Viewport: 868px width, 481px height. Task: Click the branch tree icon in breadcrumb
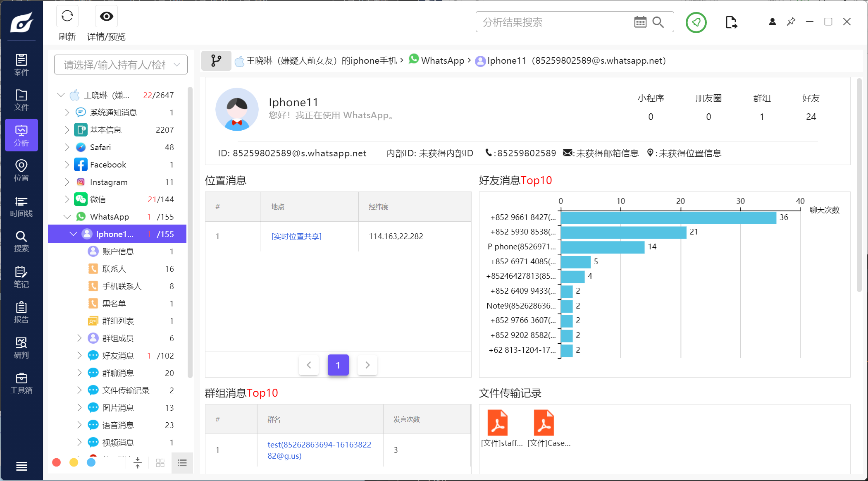click(x=216, y=61)
